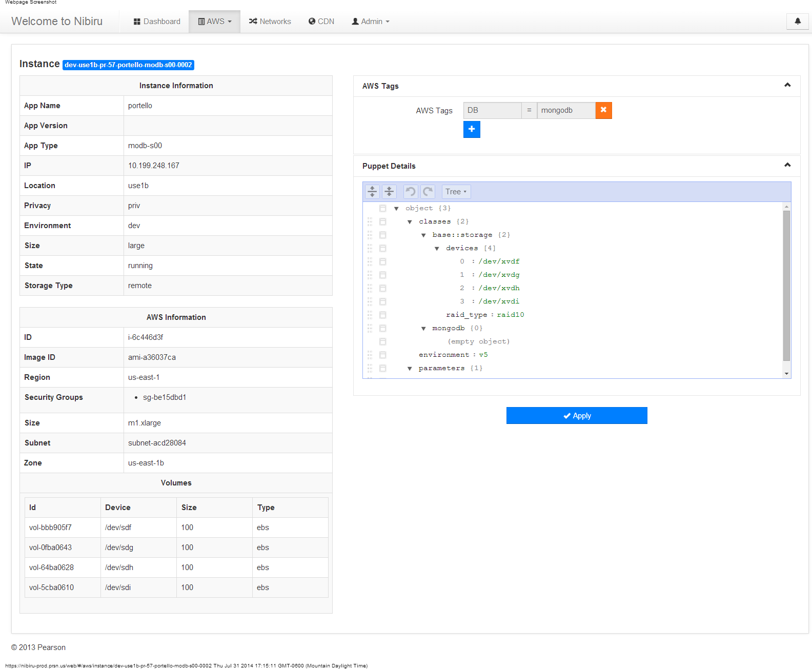Collapse the devices array node
The height and width of the screenshot is (669, 812).
tap(437, 249)
